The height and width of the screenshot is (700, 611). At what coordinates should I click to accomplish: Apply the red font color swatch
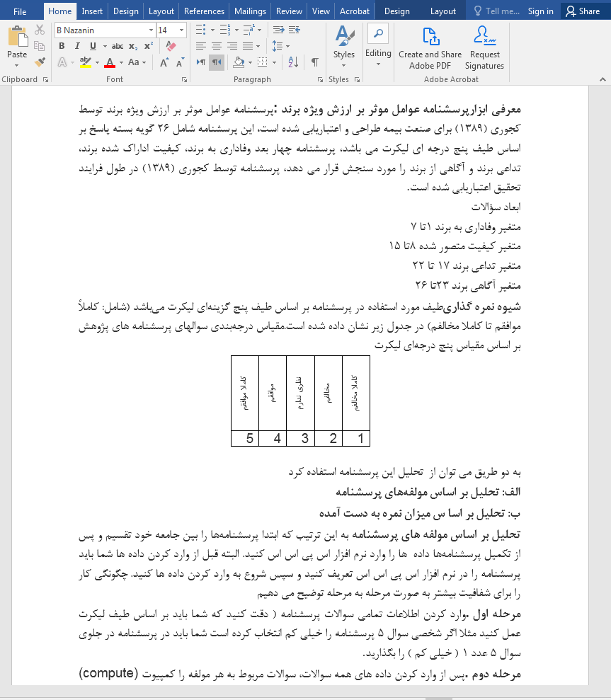point(110,62)
